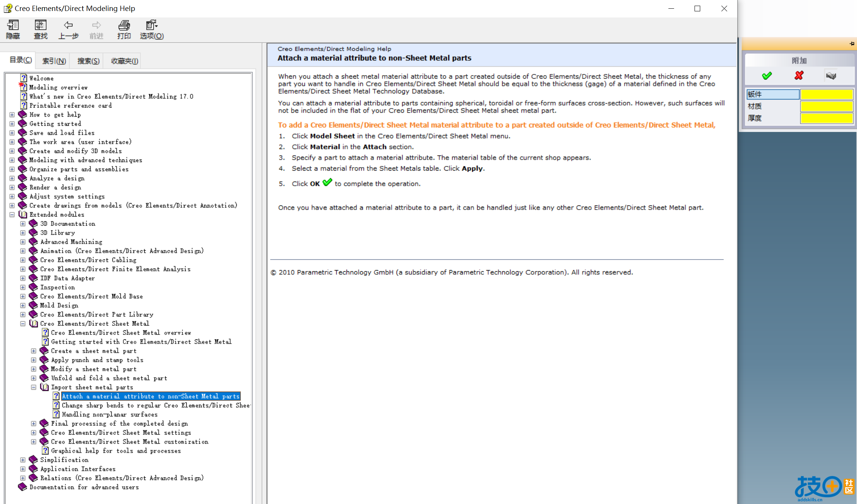
Task: Confirm with the green checkmark in 附加 panel
Action: 767,76
